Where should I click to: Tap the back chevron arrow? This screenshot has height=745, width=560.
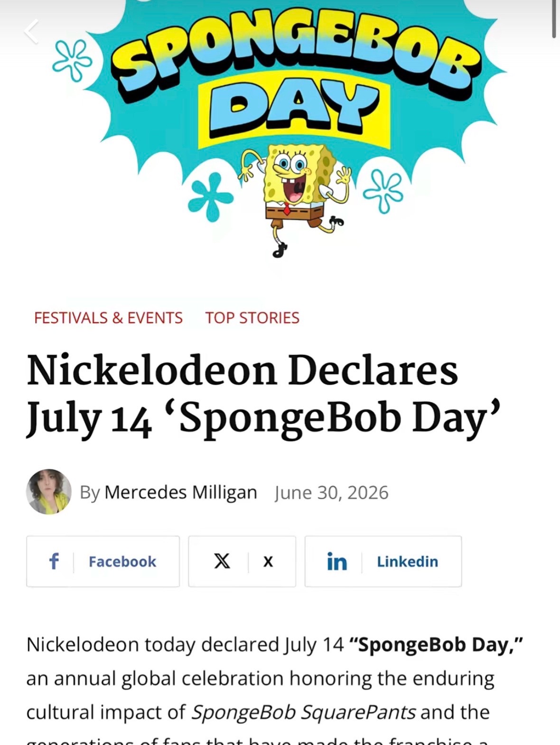[x=31, y=32]
